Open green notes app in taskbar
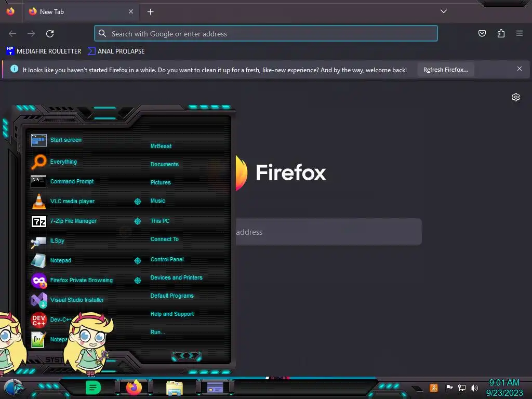The image size is (532, 399). 93,388
